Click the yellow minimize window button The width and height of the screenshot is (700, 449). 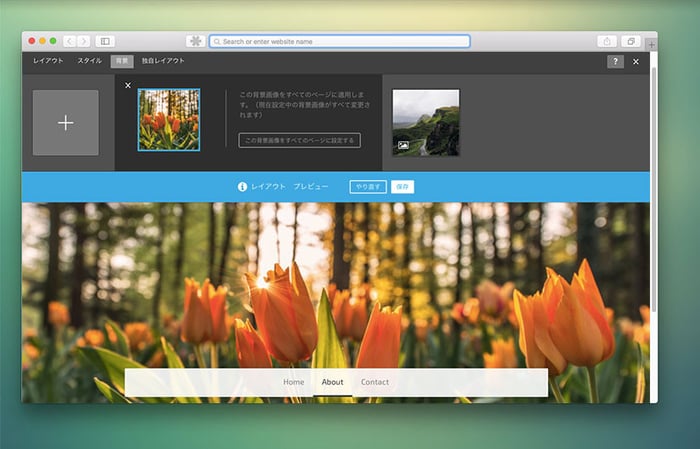click(42, 41)
